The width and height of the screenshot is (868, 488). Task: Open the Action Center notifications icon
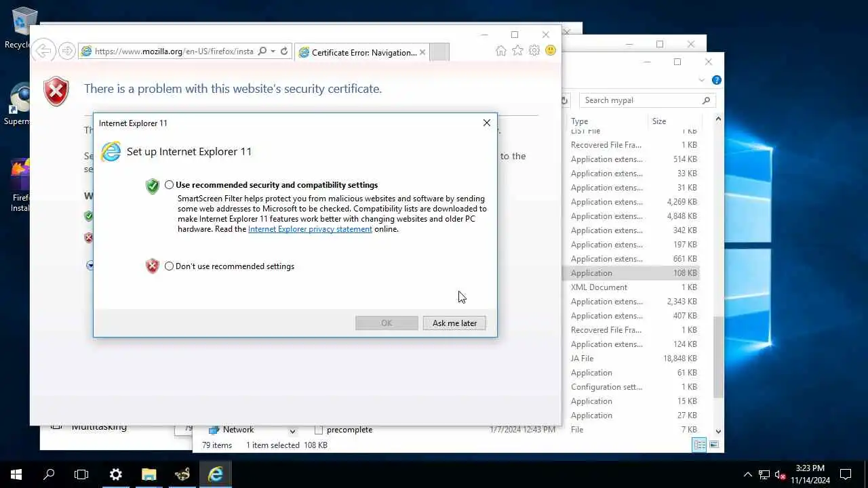click(x=846, y=474)
